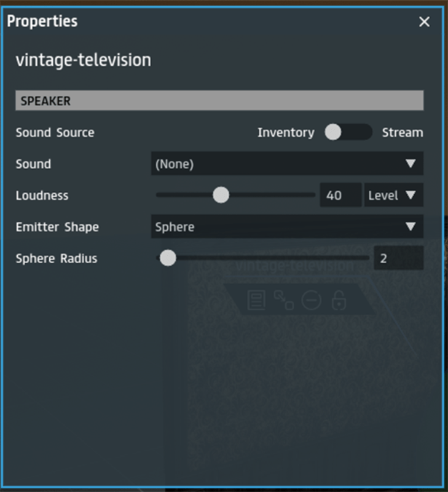Click the faint circled minus icon
Viewport: 448px width, 492px height.
click(312, 300)
